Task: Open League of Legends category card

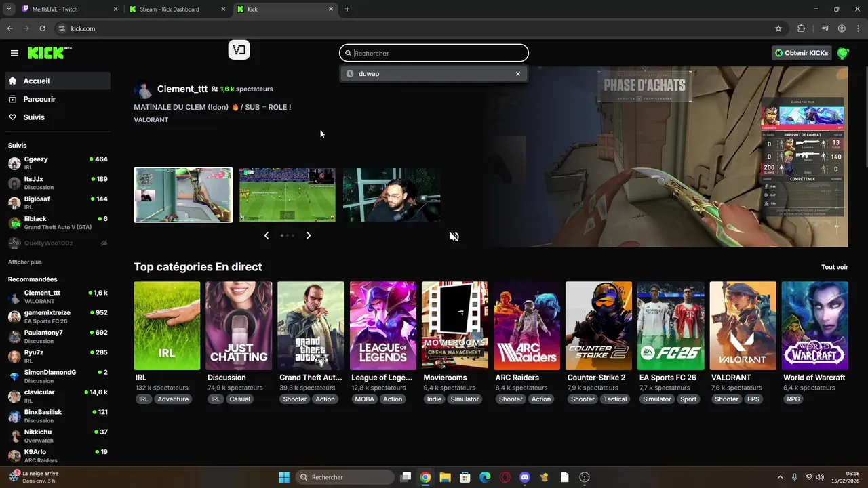Action: coord(382,326)
